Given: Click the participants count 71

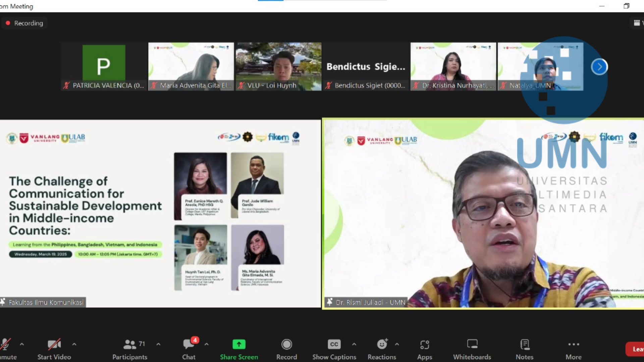Looking at the screenshot, I should 142,344.
